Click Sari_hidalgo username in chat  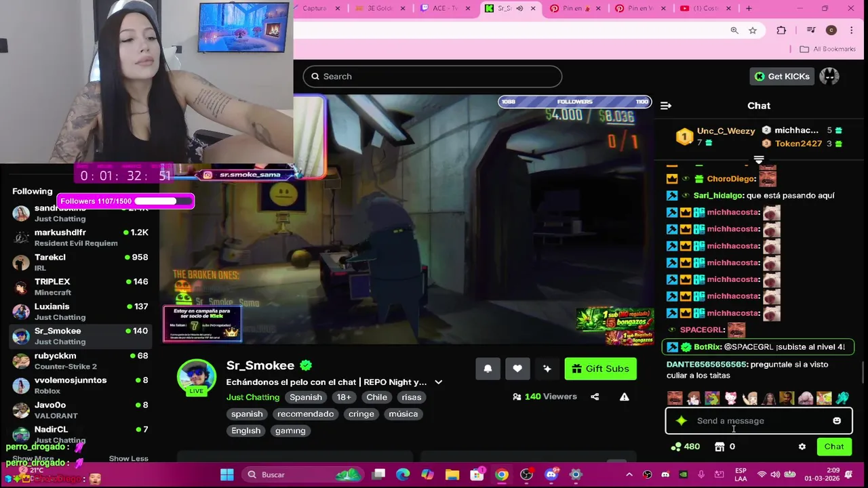718,196
